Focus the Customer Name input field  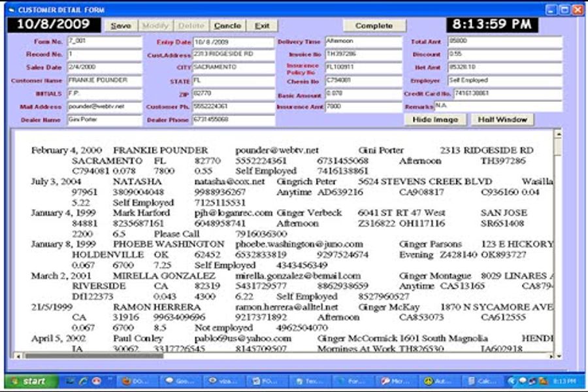point(104,80)
